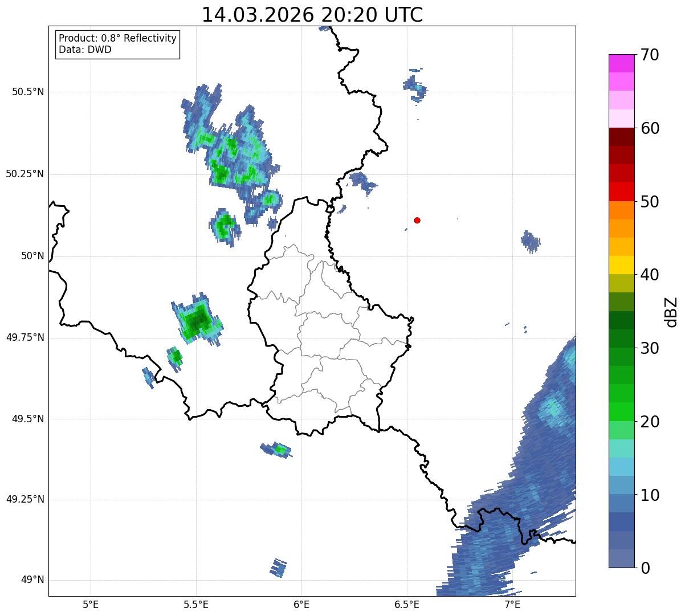Click the 7°E longitude label
This screenshot has height=616, width=685.
512,604
